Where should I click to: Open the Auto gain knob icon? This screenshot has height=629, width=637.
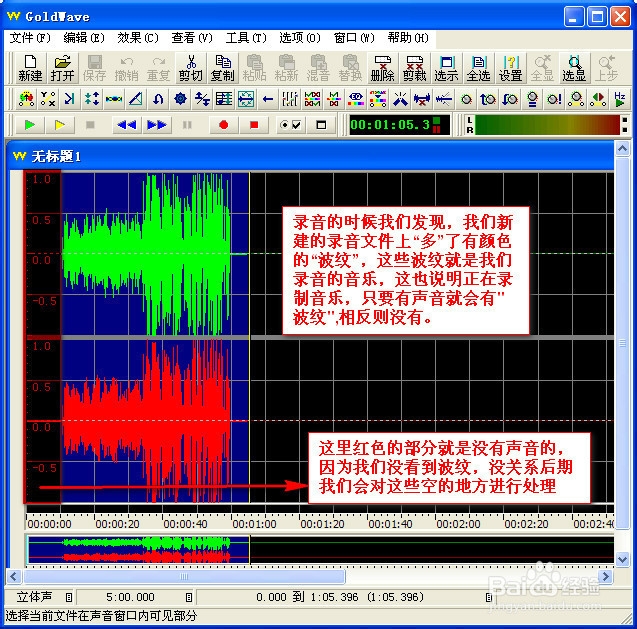(466, 99)
